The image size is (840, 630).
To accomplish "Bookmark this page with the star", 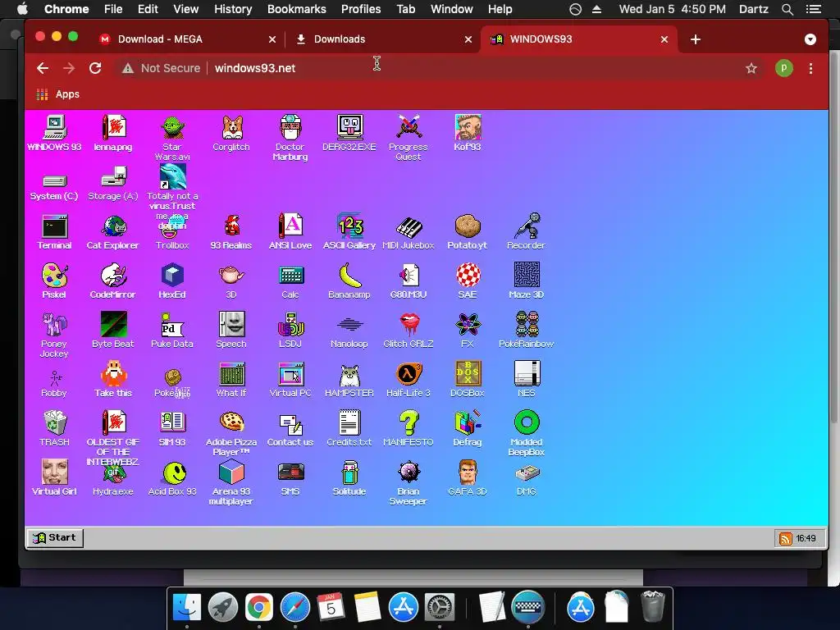I will tap(751, 68).
